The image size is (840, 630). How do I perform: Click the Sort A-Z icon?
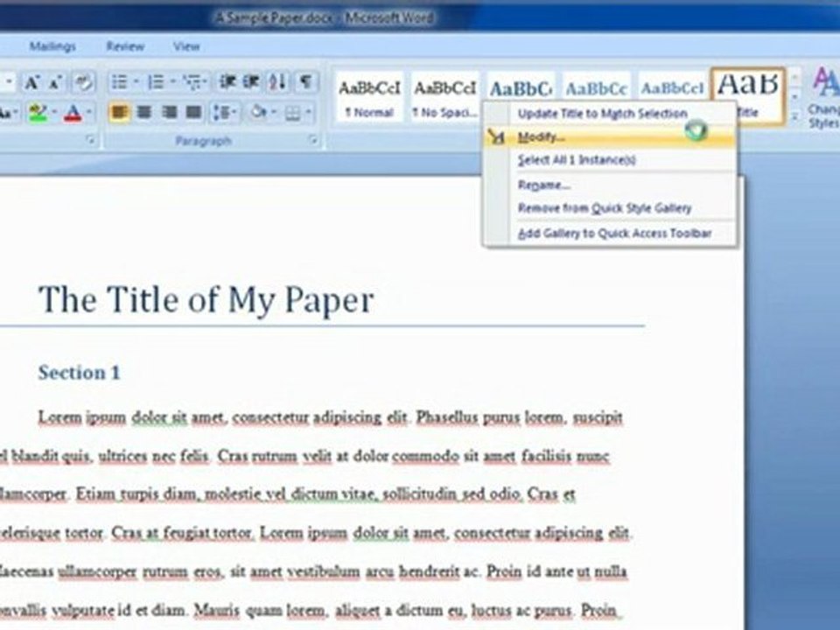tap(278, 82)
